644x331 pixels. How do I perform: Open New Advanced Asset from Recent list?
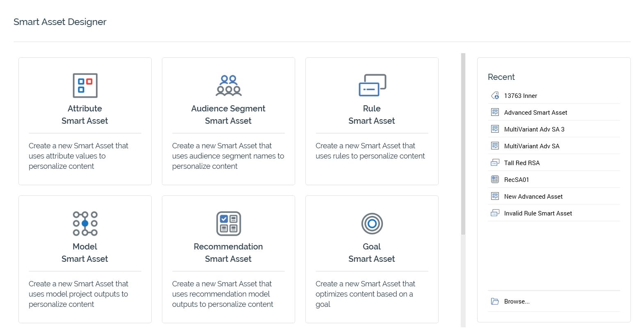coord(533,197)
